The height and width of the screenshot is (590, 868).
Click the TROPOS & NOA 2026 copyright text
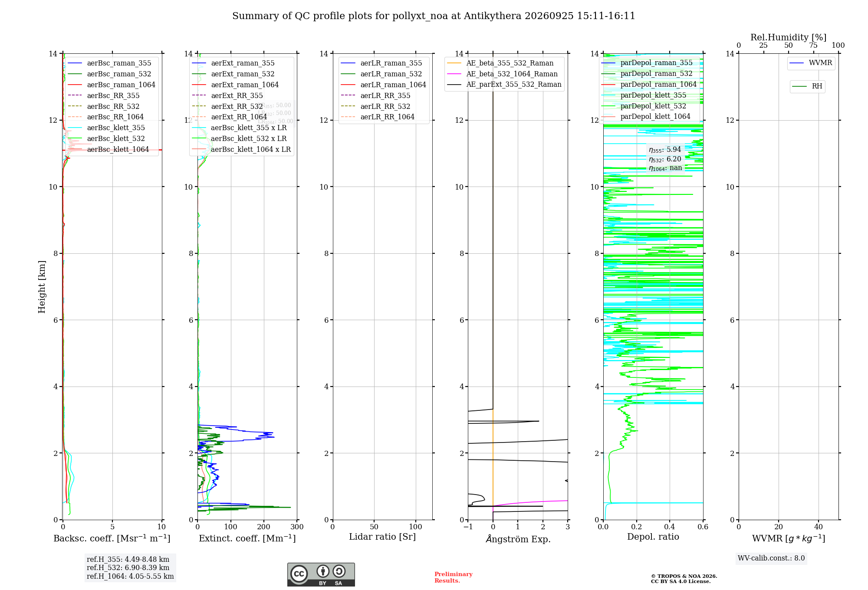click(x=684, y=579)
